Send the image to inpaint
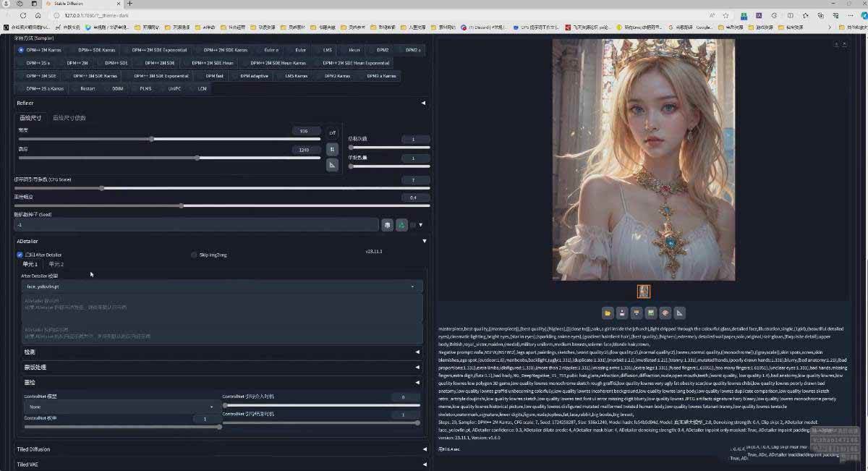Screen dimensions: 868x471 pyautogui.click(x=665, y=312)
